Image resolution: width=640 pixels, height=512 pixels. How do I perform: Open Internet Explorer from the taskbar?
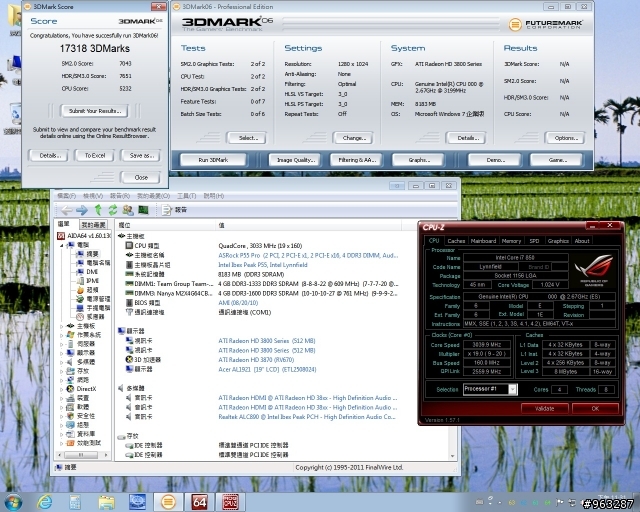44,502
